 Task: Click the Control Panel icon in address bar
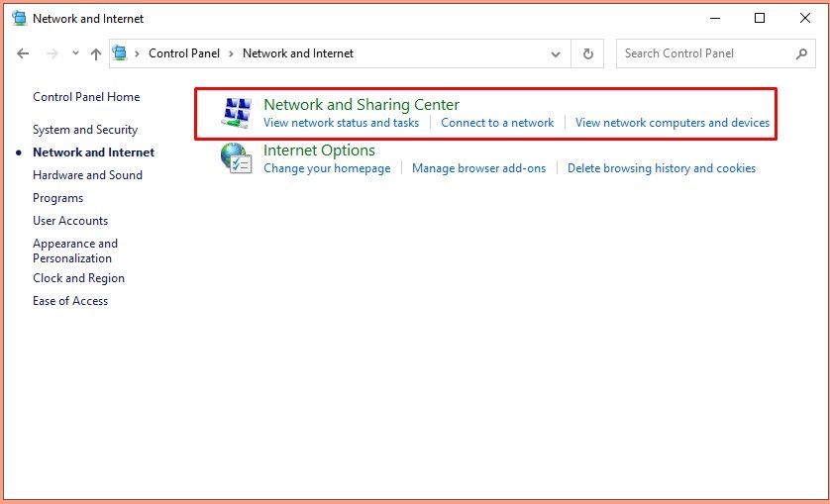point(121,52)
